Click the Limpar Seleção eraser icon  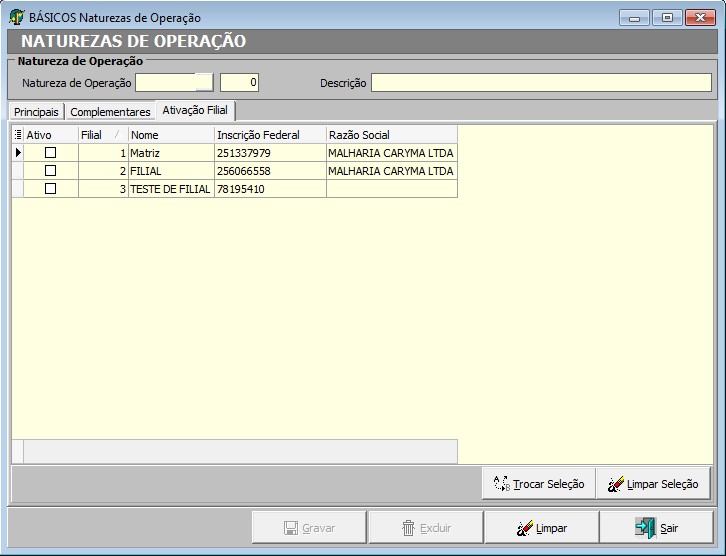point(616,484)
